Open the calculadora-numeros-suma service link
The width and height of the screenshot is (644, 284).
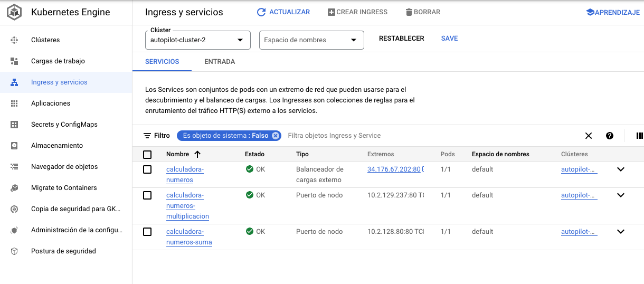[189, 237]
